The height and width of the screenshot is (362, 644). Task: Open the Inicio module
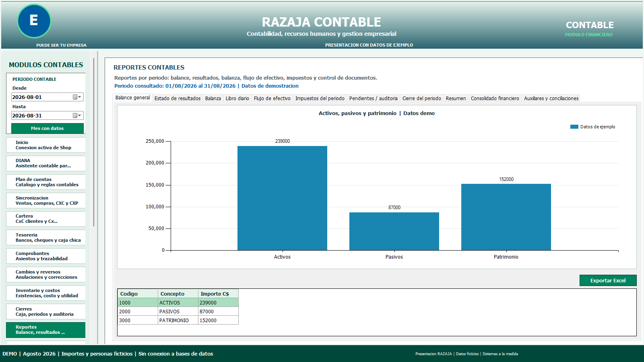pyautogui.click(x=46, y=145)
